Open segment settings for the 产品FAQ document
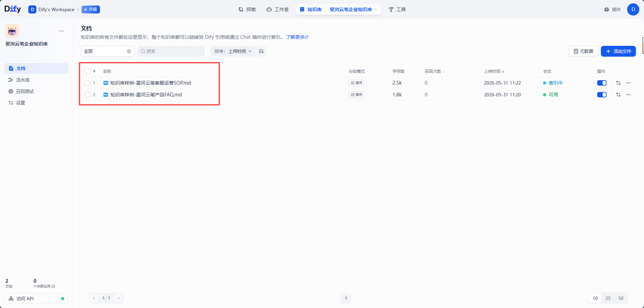Image resolution: width=644 pixels, height=308 pixels. [x=618, y=95]
